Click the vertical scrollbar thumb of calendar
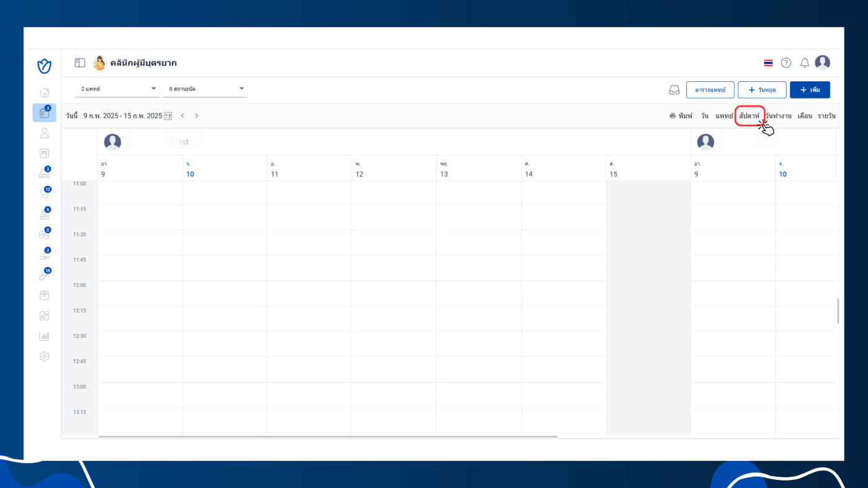Screen dimensions: 868x488 (838, 311)
